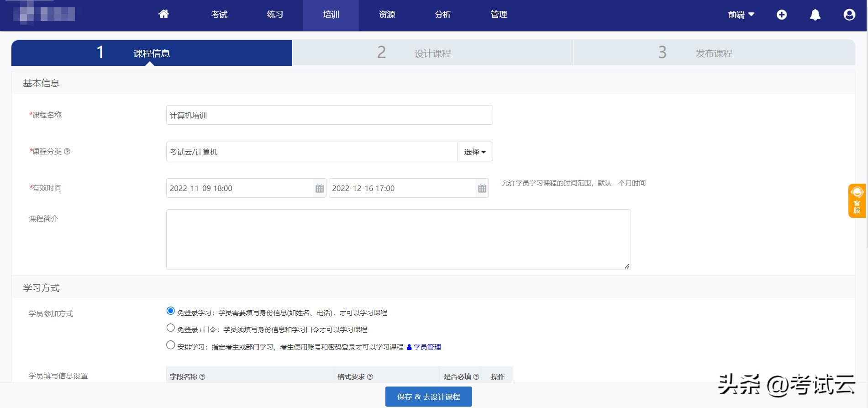The height and width of the screenshot is (408, 868).
Task: Open the 管理 menu
Action: (499, 15)
